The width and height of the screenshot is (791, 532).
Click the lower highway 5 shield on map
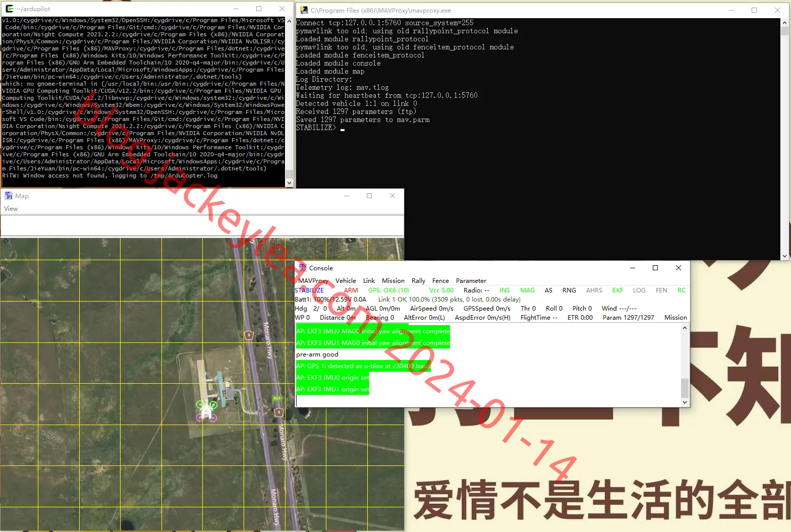[x=278, y=412]
